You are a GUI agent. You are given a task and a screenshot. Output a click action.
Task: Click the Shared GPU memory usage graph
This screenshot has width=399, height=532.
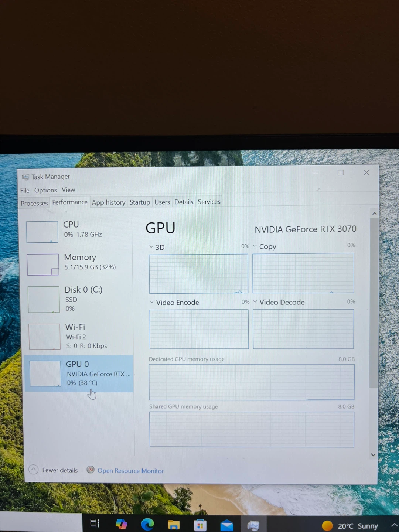pyautogui.click(x=252, y=429)
